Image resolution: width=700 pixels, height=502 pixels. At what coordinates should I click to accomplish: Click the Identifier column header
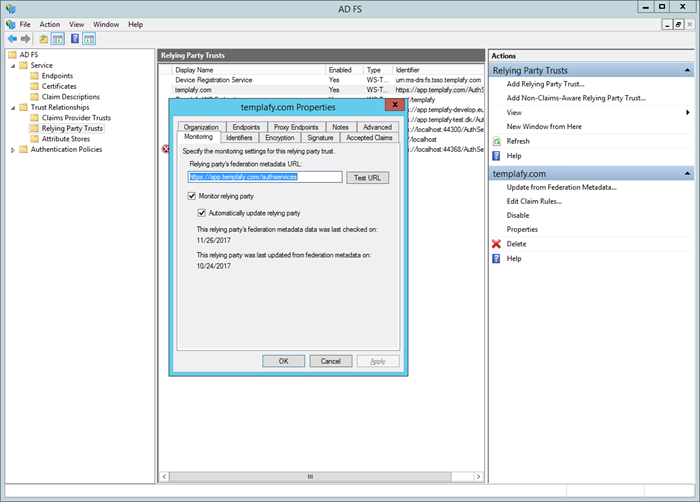(438, 70)
